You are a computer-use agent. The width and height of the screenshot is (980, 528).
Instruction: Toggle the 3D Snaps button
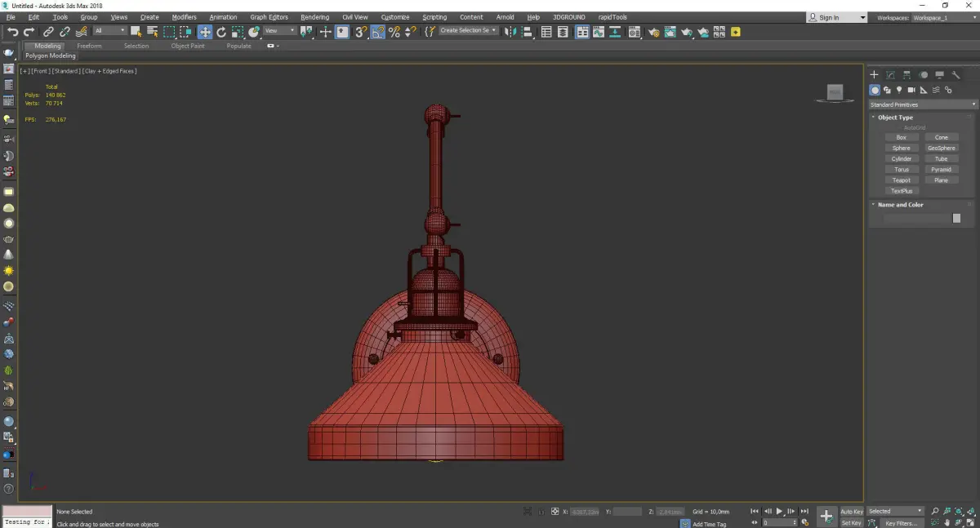[x=360, y=32]
